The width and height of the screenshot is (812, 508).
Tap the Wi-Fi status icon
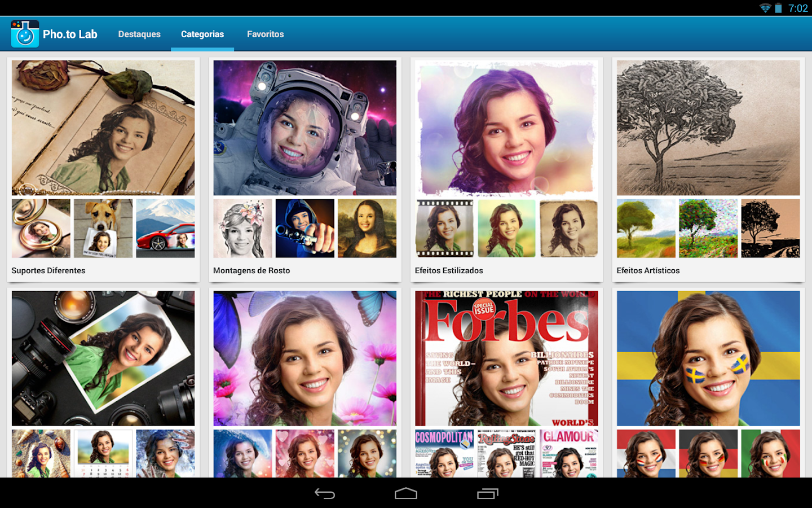click(x=765, y=8)
